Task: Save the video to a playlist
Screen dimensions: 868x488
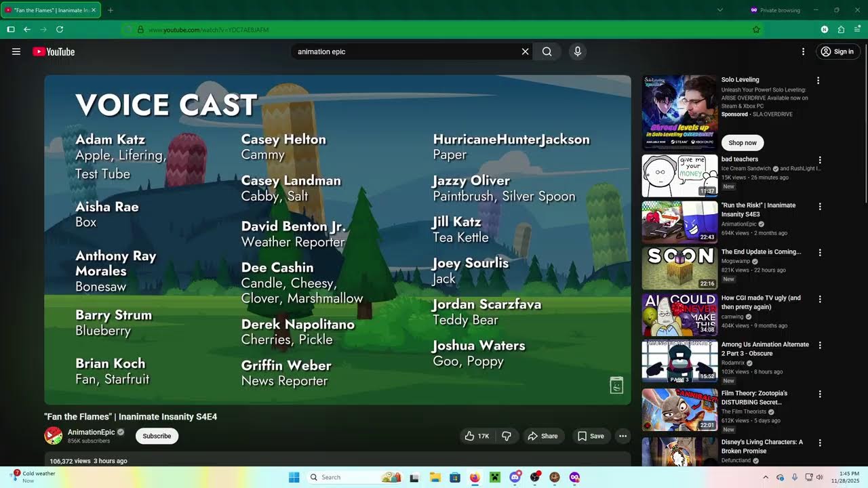Action: (x=591, y=436)
